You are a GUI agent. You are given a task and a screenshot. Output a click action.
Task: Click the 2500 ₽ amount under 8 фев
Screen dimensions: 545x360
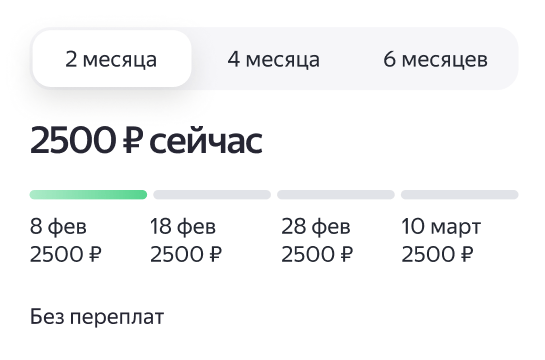pos(66,254)
